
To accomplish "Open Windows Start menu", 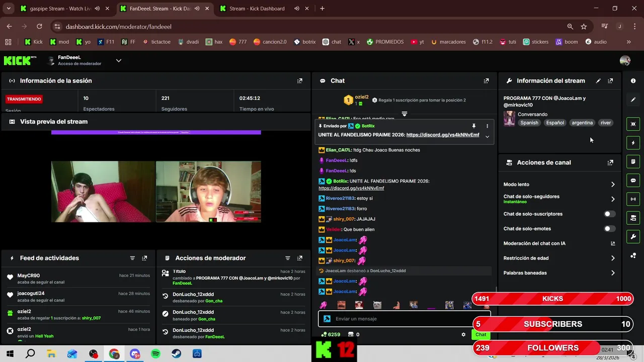I will click(10, 354).
